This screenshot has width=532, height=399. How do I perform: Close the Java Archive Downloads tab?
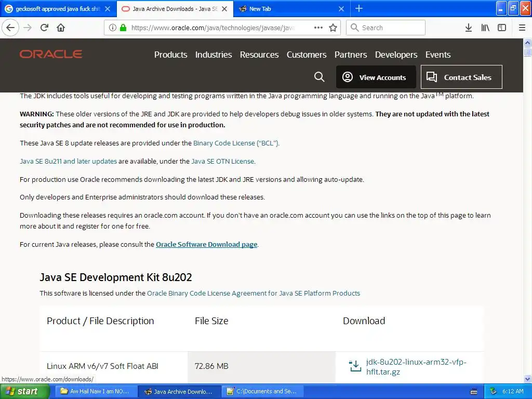(224, 9)
